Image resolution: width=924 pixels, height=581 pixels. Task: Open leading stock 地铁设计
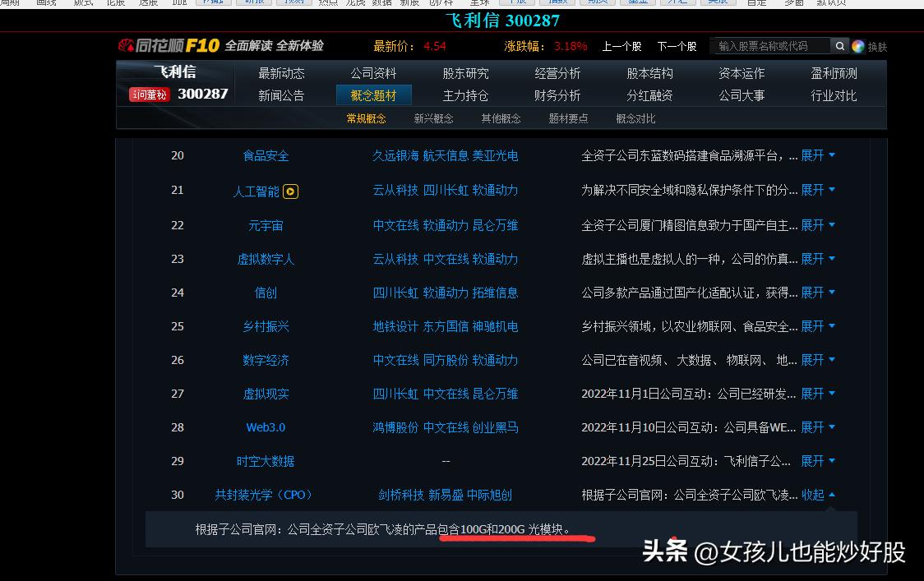coord(395,326)
